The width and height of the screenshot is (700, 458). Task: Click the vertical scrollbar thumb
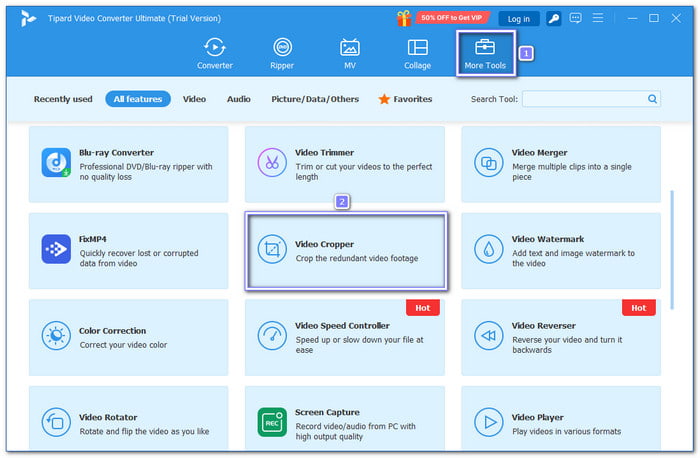point(672,250)
